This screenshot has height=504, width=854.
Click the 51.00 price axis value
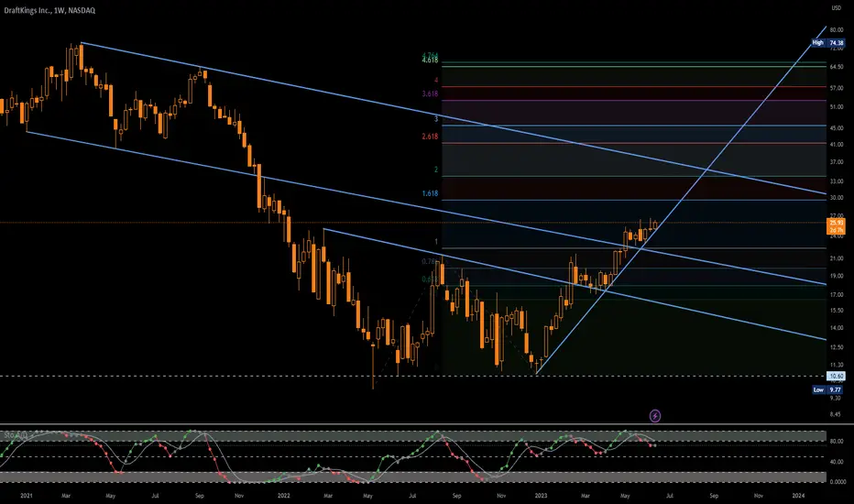point(836,107)
